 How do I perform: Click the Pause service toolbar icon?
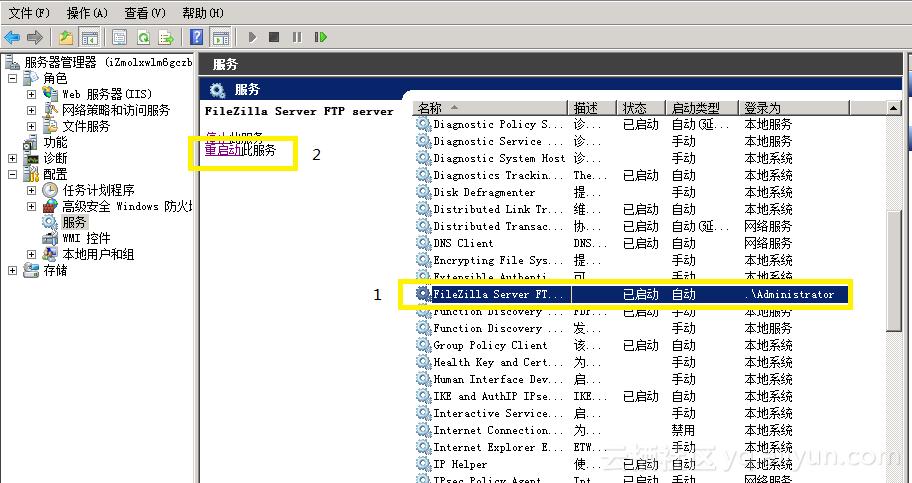[x=297, y=37]
